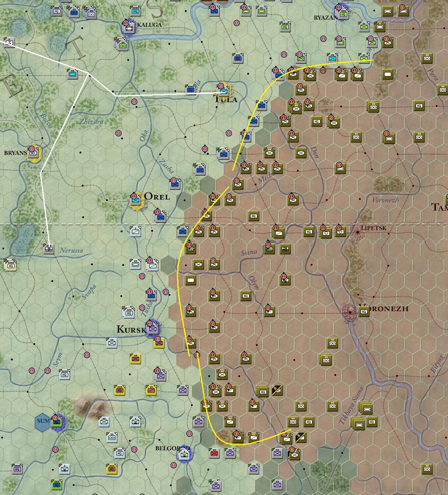Select the Soviet HQ counter directly west of Lipetsk units
448x495 pixels.
[309, 232]
